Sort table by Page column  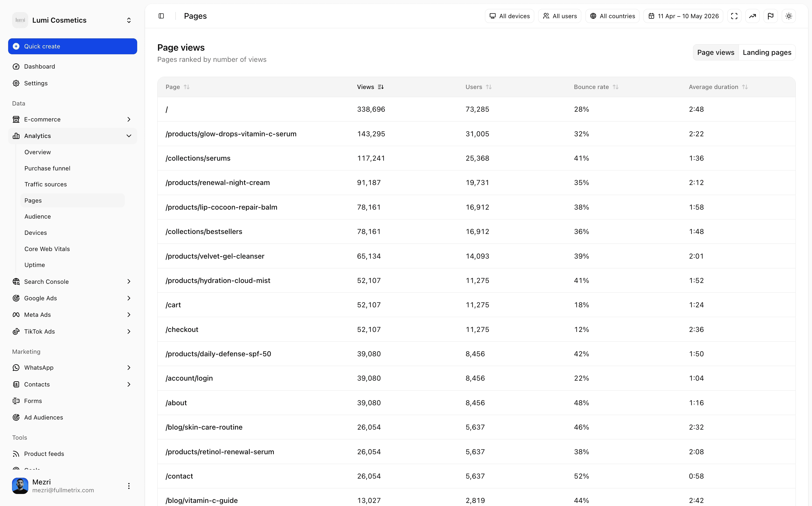[x=178, y=87]
